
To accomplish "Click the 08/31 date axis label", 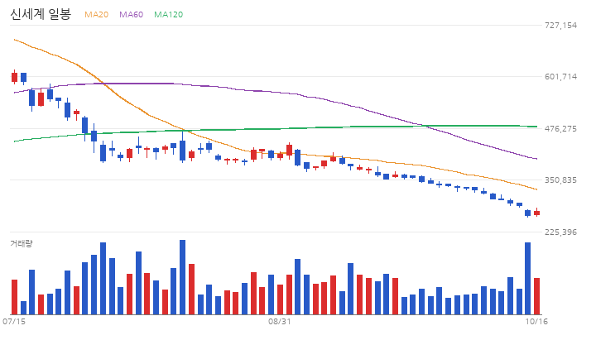I will tap(280, 322).
